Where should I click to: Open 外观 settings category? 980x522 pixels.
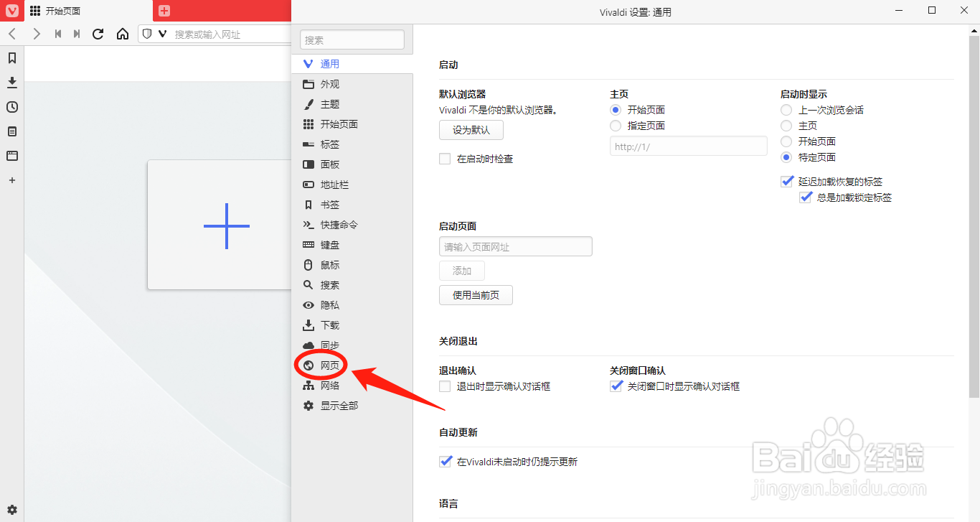[352, 84]
